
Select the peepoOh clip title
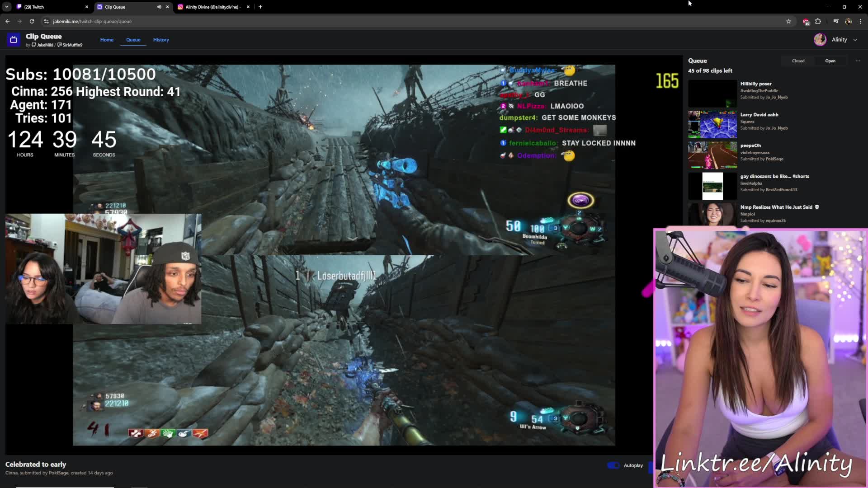pyautogui.click(x=750, y=145)
